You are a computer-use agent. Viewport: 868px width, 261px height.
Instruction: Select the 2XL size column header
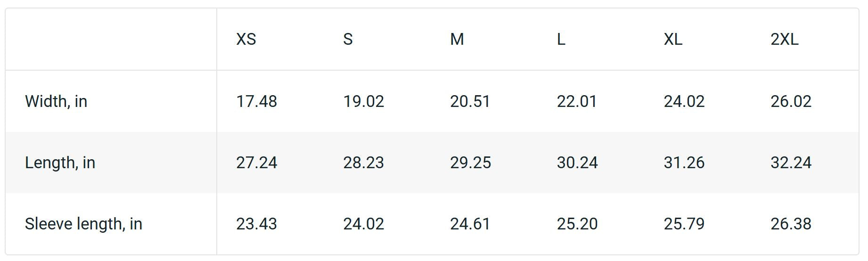coord(784,39)
